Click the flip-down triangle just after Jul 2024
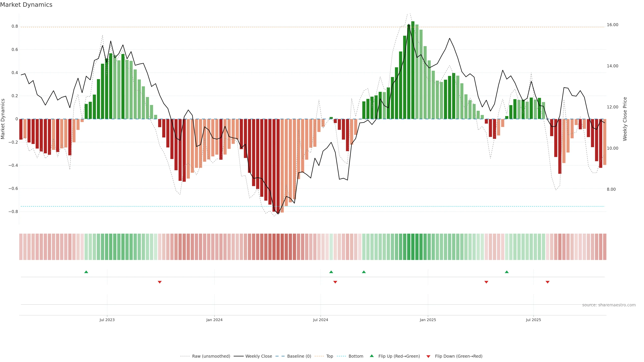This screenshot has height=362, width=644. coord(335,282)
